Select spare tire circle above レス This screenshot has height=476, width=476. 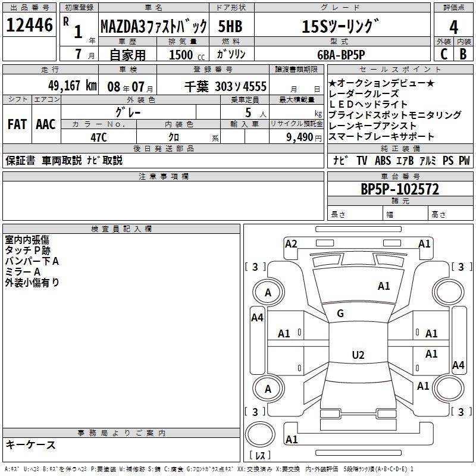coord(260,434)
